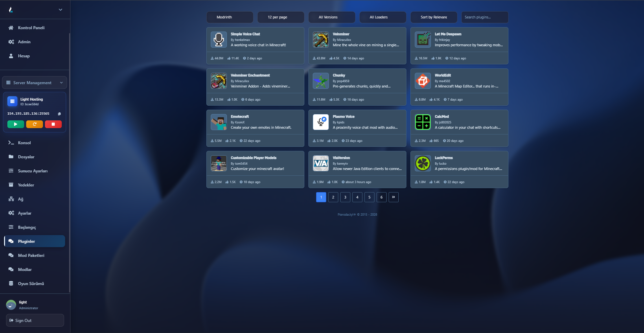Expand the All Versions filter
This screenshot has width=644, height=333.
(332, 17)
